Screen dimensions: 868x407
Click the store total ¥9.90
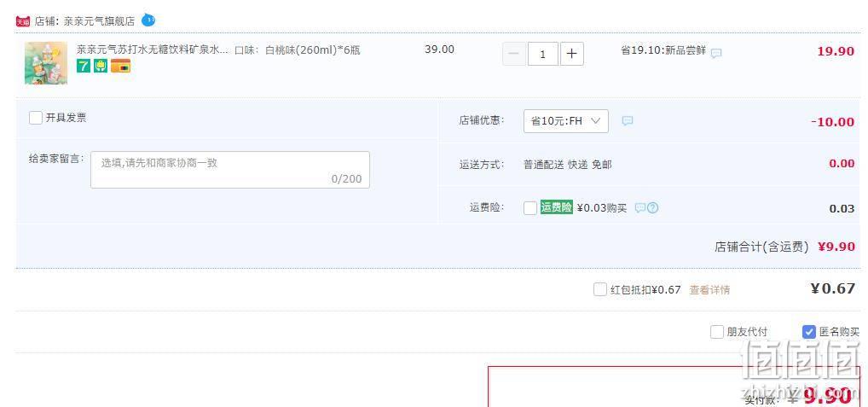point(836,247)
